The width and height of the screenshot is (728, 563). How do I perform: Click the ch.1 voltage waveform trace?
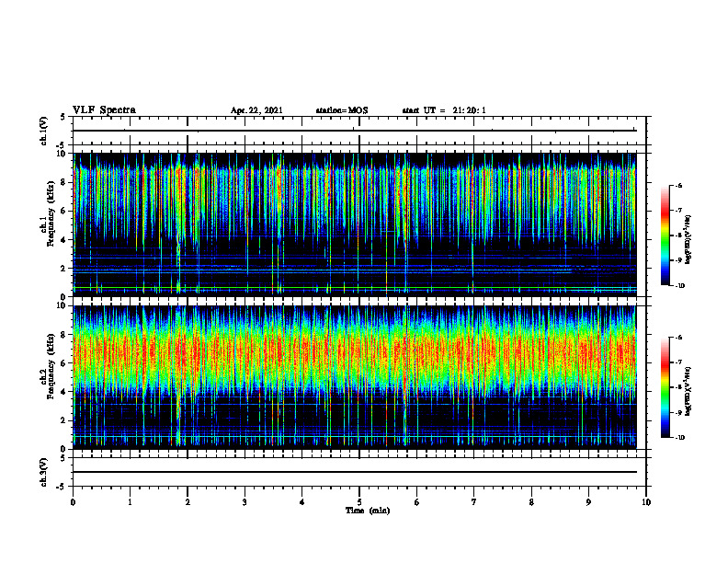[355, 131]
